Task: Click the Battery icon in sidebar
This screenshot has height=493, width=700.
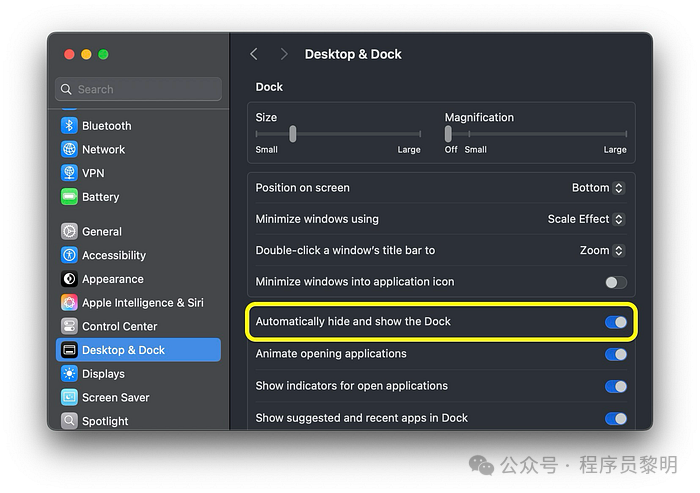Action: click(x=69, y=197)
